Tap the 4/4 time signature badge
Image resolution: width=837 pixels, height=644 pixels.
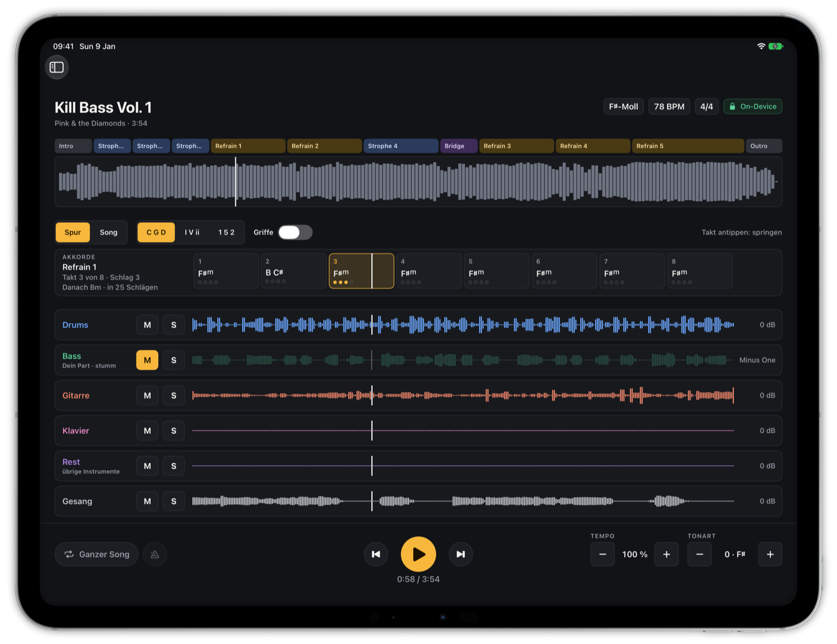[707, 107]
